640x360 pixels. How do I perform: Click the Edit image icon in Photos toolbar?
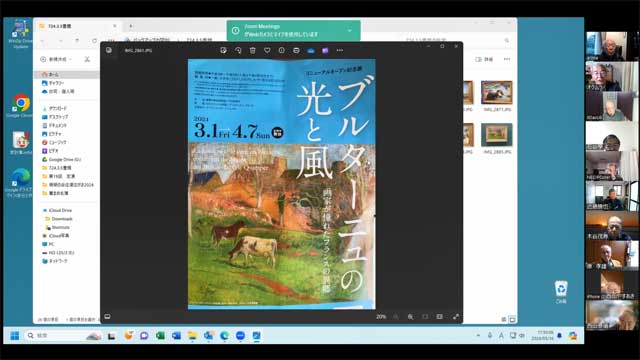(223, 50)
